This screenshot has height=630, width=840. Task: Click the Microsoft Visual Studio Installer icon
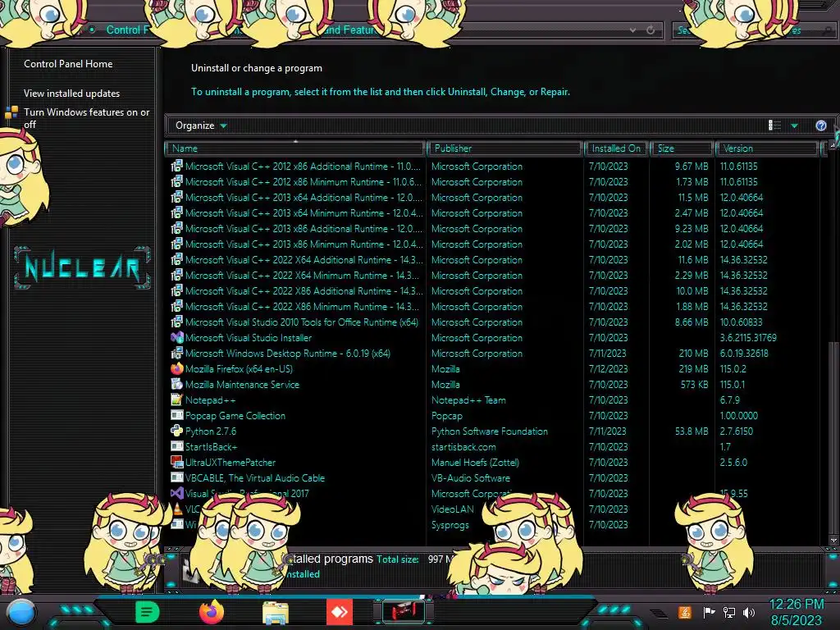coord(177,337)
